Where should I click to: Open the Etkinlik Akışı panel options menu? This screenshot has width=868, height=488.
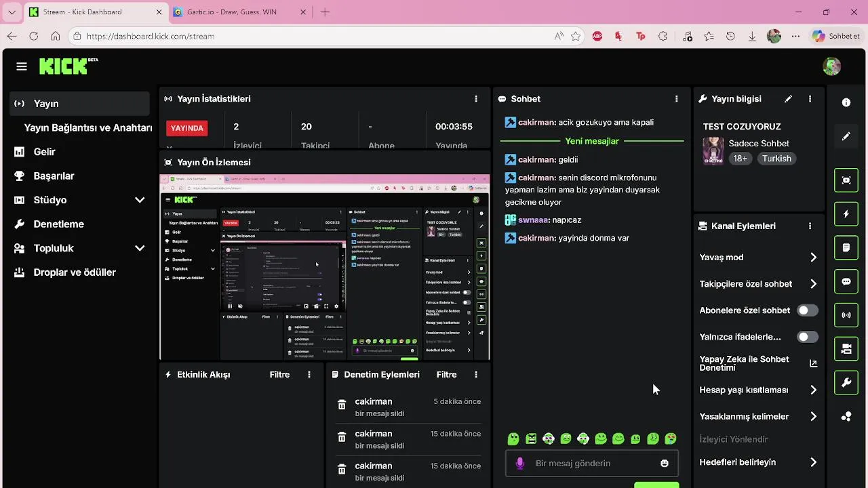[309, 375]
